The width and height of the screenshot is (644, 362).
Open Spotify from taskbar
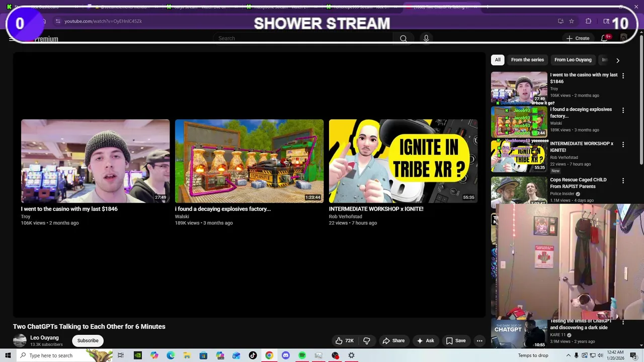[x=302, y=355]
